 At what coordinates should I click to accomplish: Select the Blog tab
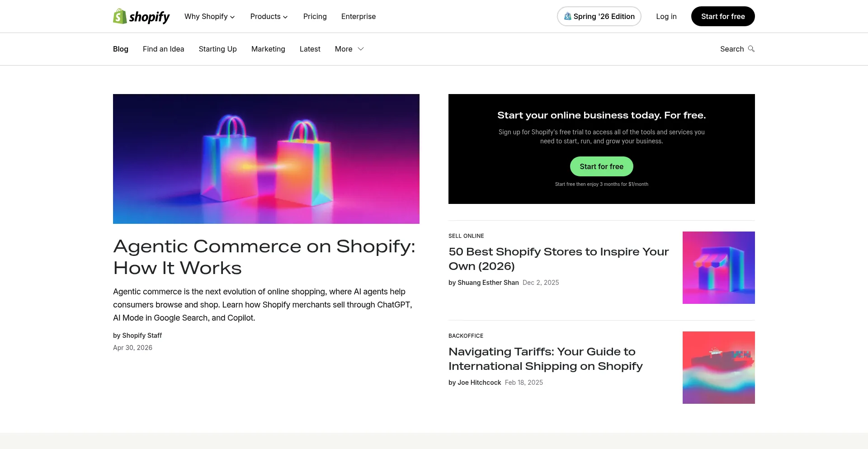click(x=121, y=49)
